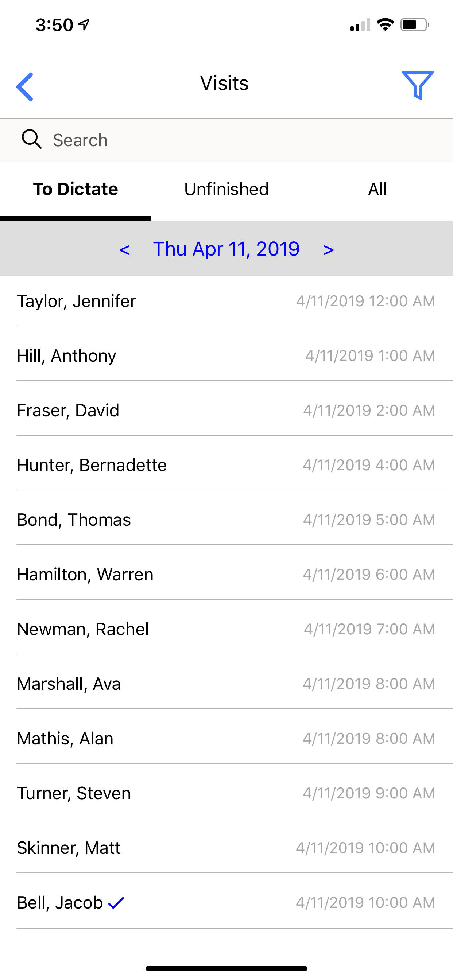Screen dimensions: 453x980
Task: Open Taylor, Jennifer's visit
Action: (226, 301)
